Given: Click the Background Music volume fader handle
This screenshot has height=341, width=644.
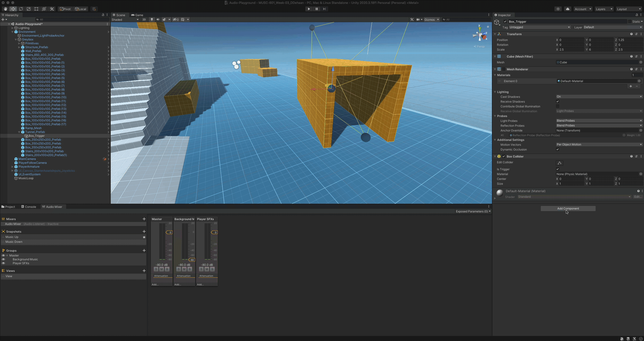Looking at the screenshot, I should click(192, 260).
